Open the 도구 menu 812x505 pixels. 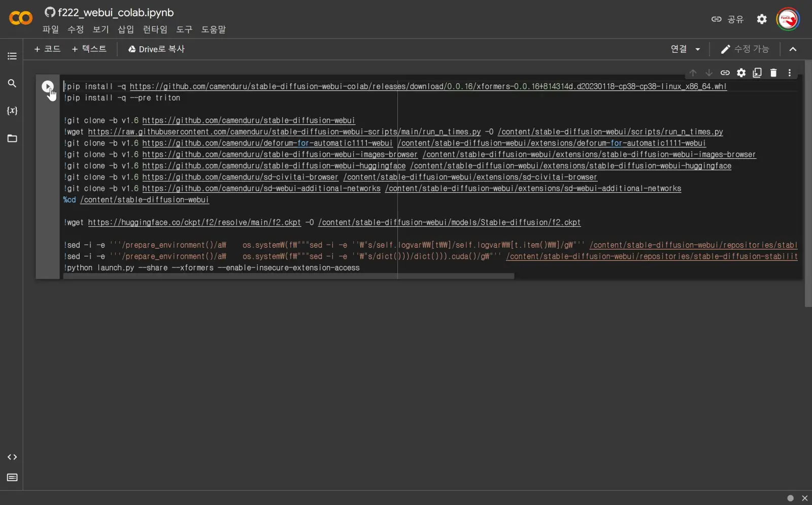pyautogui.click(x=184, y=29)
